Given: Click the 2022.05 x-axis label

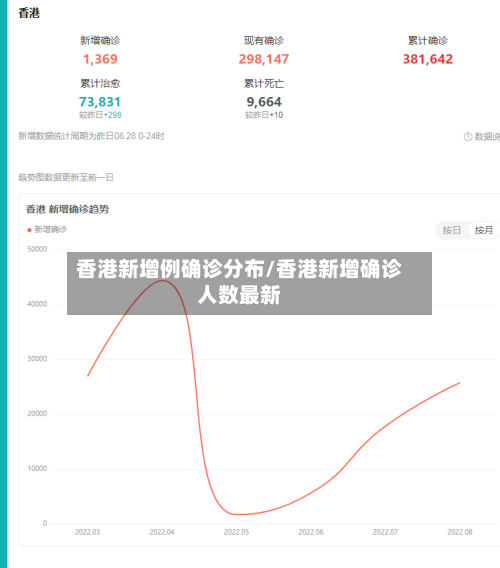Looking at the screenshot, I should click(236, 532).
